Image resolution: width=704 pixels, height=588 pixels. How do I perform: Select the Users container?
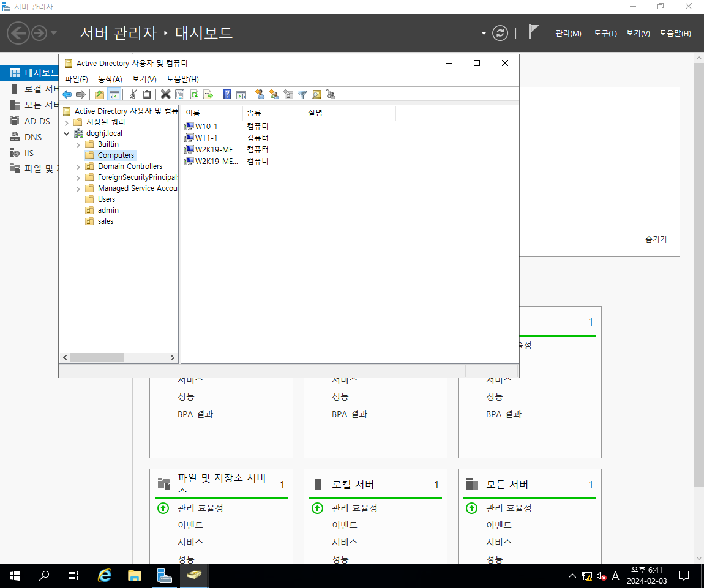click(107, 199)
